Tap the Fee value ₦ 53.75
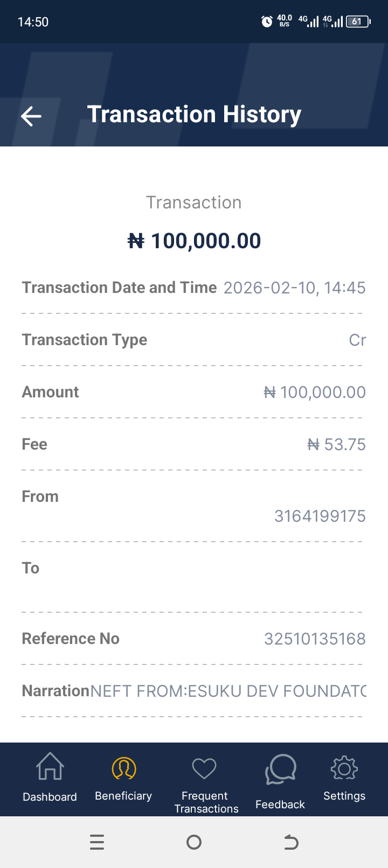This screenshot has width=388, height=868. point(336,444)
